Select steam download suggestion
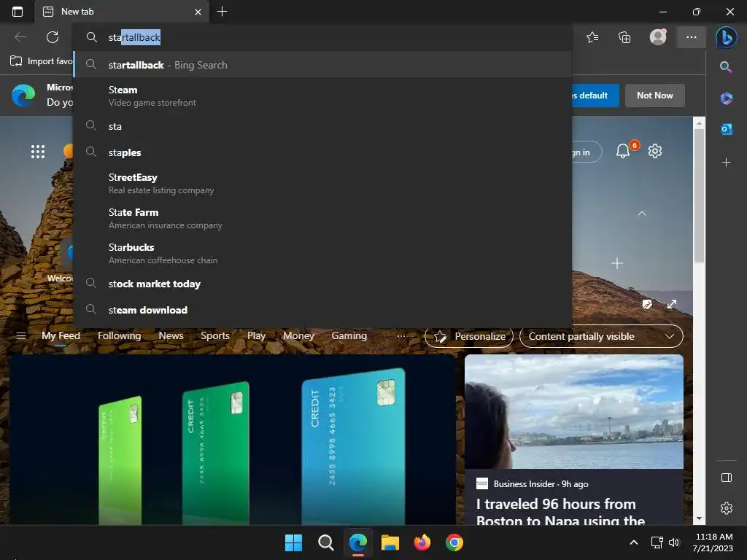747x560 pixels. click(x=323, y=310)
